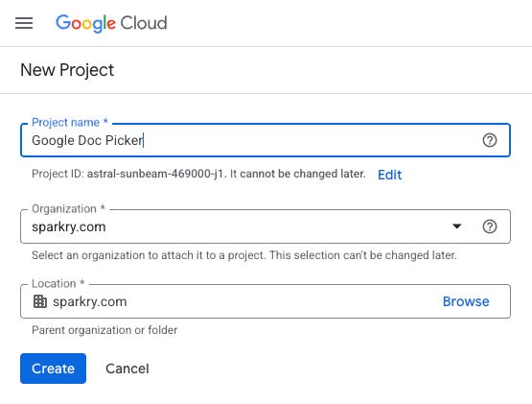Open help for Organization field
The width and height of the screenshot is (532, 404).
[490, 226]
